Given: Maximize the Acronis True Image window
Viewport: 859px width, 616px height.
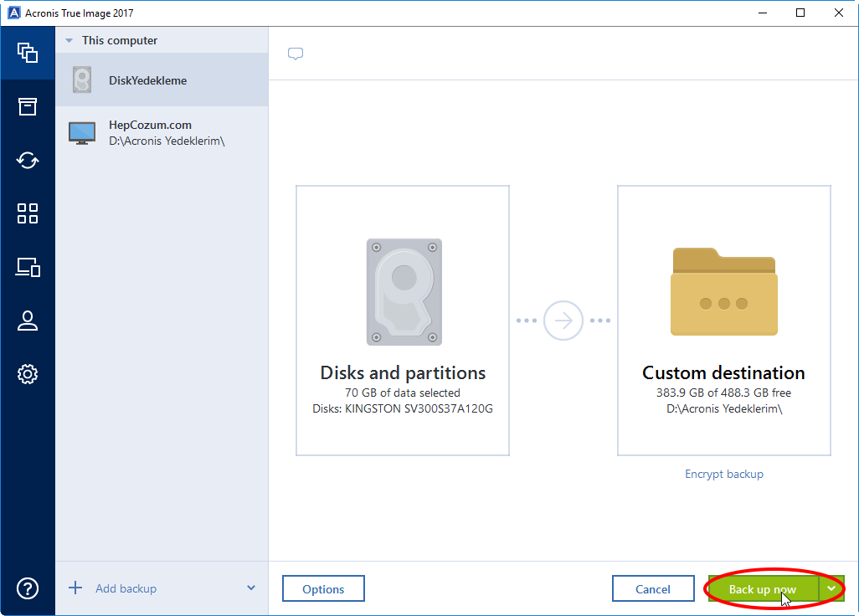Looking at the screenshot, I should [800, 13].
